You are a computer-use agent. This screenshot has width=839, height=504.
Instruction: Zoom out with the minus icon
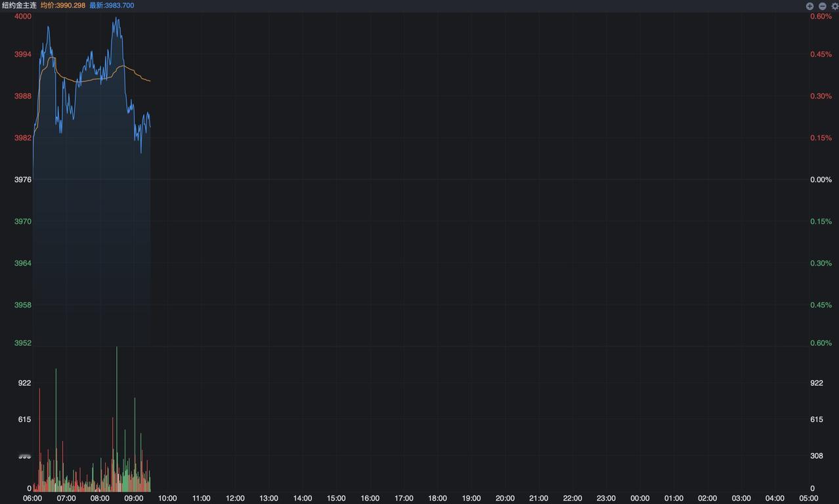click(822, 6)
